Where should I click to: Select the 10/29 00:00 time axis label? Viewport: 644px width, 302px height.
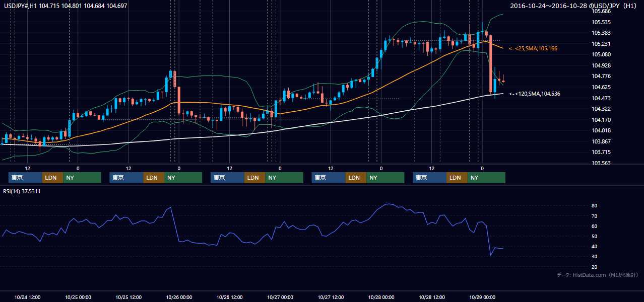(483, 297)
